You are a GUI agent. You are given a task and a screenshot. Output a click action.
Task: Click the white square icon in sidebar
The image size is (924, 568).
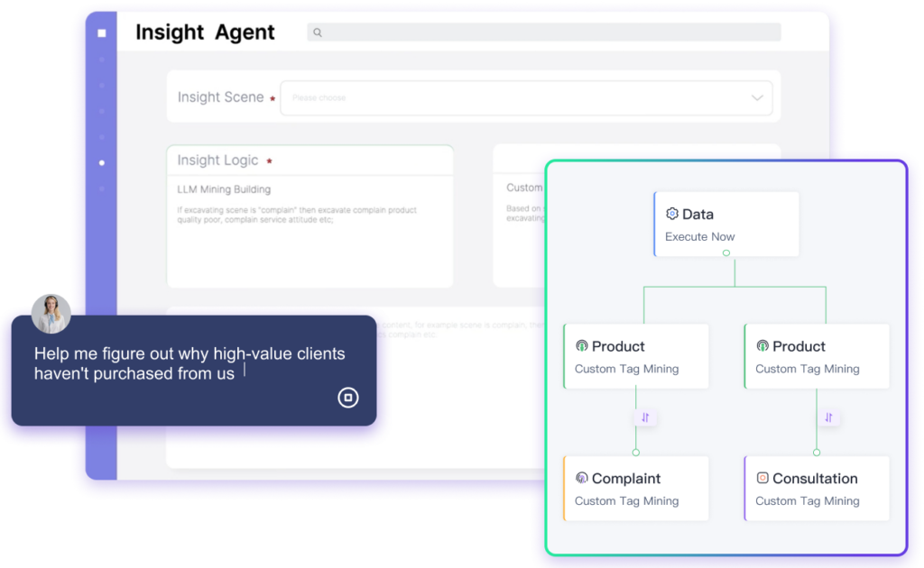[x=101, y=33]
